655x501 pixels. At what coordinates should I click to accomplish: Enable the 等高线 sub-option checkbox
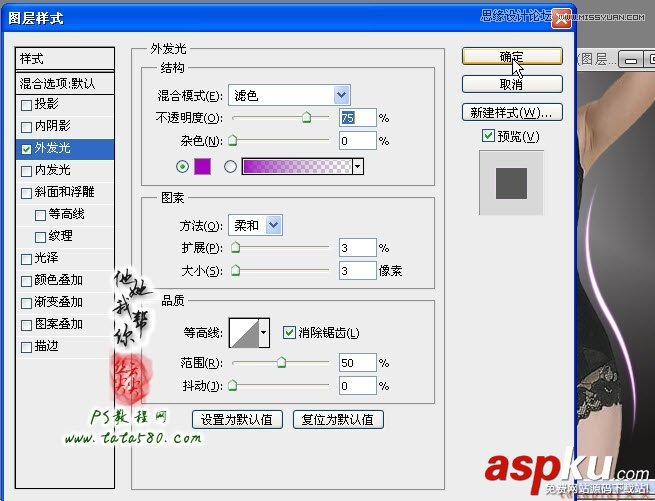pyautogui.click(x=41, y=215)
